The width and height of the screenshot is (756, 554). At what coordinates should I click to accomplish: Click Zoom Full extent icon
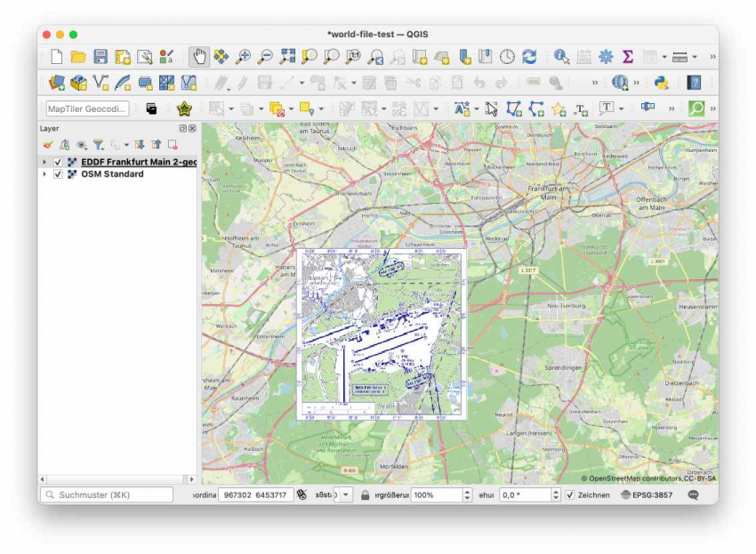pyautogui.click(x=287, y=57)
